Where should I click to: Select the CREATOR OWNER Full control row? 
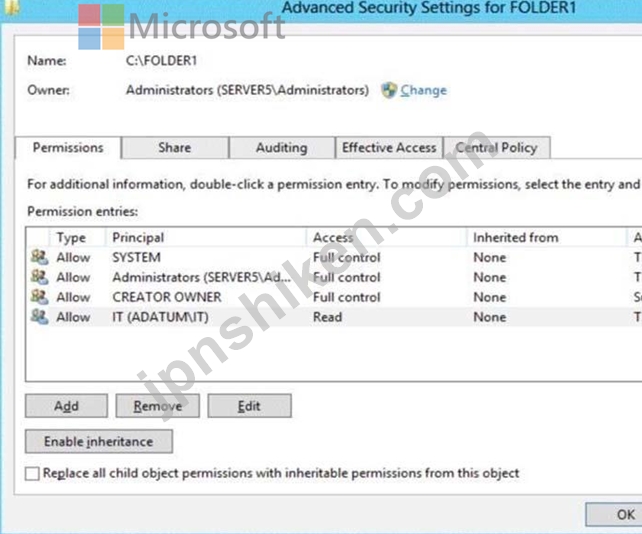[335, 297]
